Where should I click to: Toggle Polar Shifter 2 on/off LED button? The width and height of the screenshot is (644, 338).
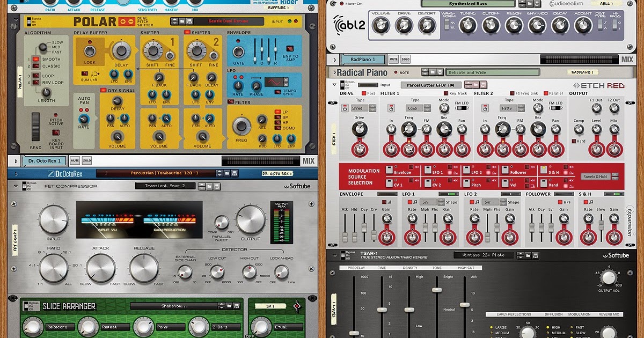[x=187, y=32]
